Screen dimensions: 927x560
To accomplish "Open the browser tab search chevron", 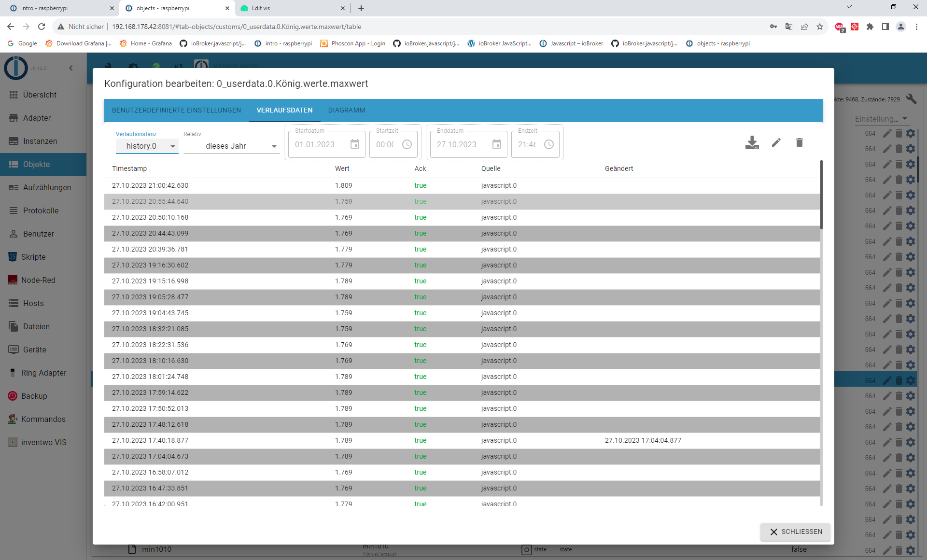I will [x=849, y=7].
